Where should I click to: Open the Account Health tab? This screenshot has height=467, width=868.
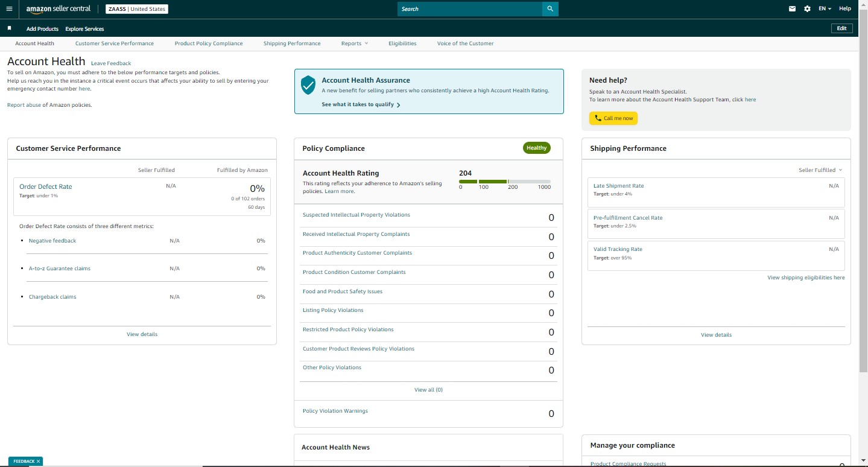(x=34, y=43)
